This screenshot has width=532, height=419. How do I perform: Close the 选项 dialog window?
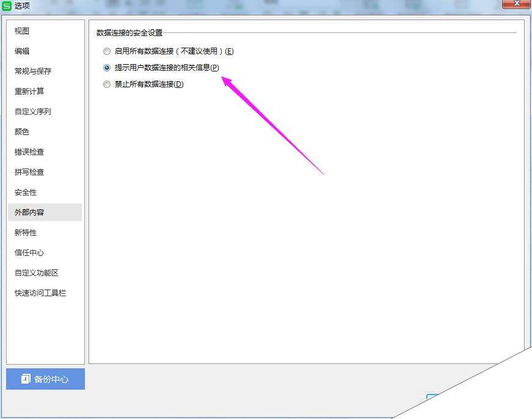pos(516,4)
